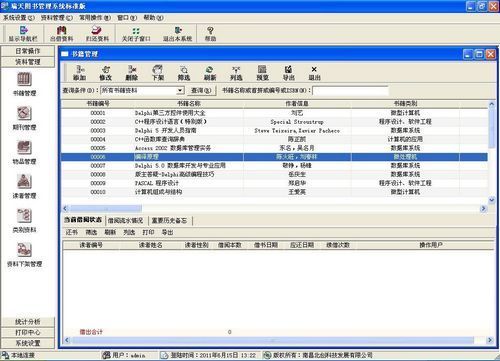Click 显示导航栏 in the main toolbar
The width and height of the screenshot is (500, 361).
tap(23, 34)
